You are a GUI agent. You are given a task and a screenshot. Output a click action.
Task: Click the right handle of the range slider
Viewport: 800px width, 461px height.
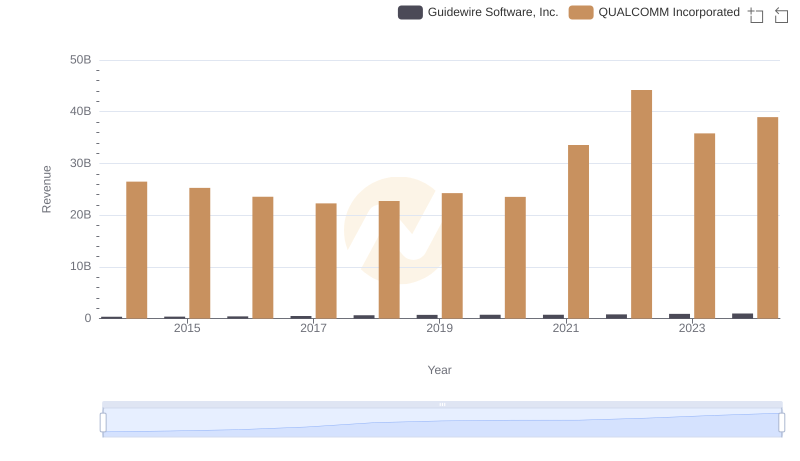(x=781, y=423)
